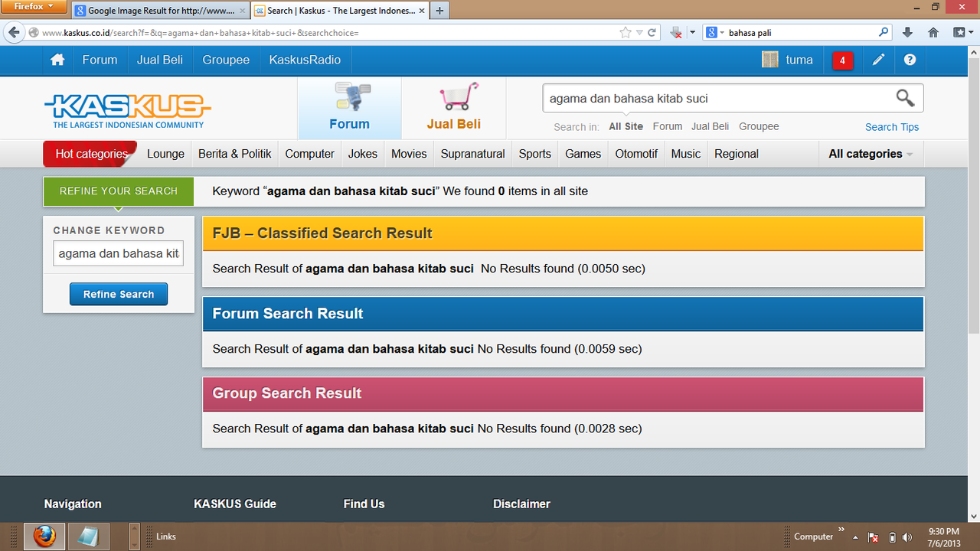Open the user avatar thumbnail next to tuma
The image size is (980, 551).
click(x=769, y=60)
